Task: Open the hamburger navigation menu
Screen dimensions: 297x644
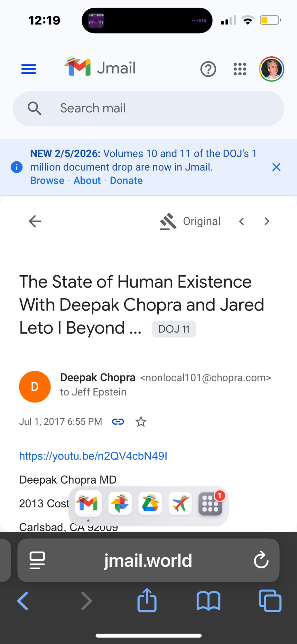Action: (x=28, y=69)
